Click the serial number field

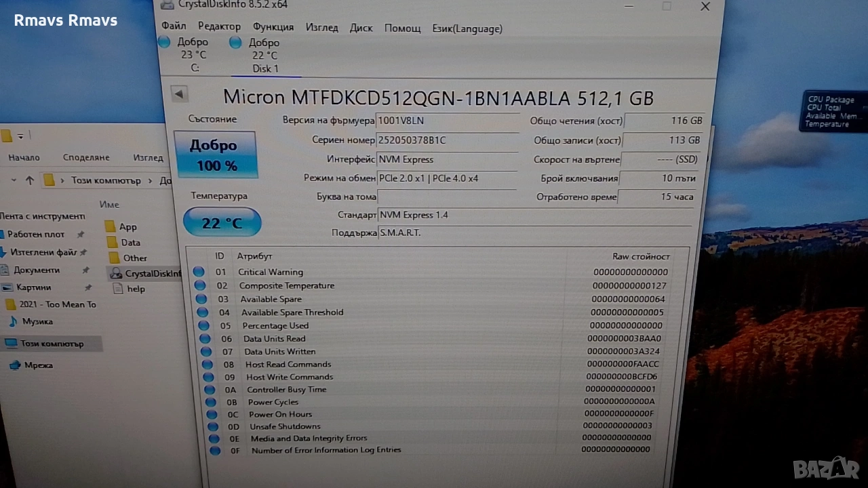(x=446, y=140)
